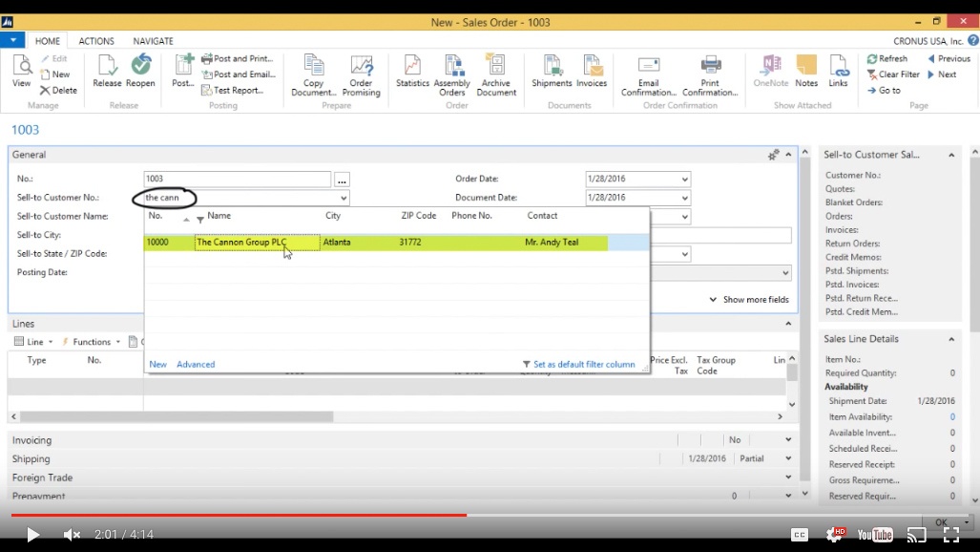Open the View ribbon button
The height and width of the screenshot is (552, 980).
click(x=21, y=72)
